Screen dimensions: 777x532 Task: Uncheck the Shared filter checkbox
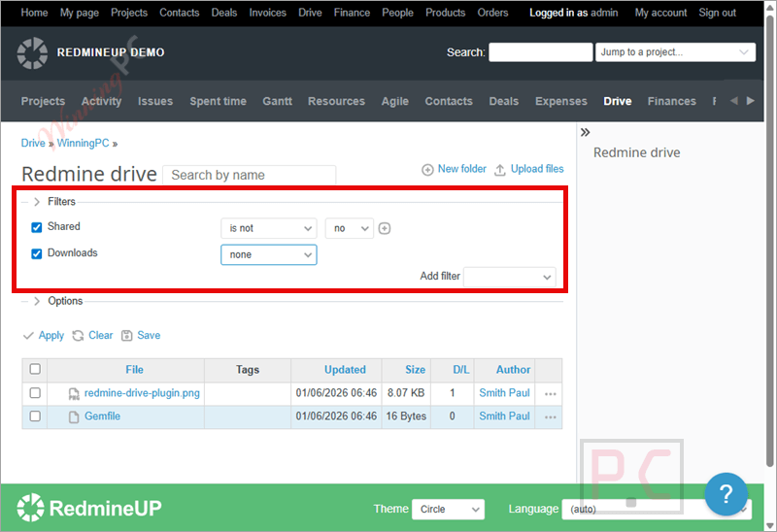pos(36,227)
